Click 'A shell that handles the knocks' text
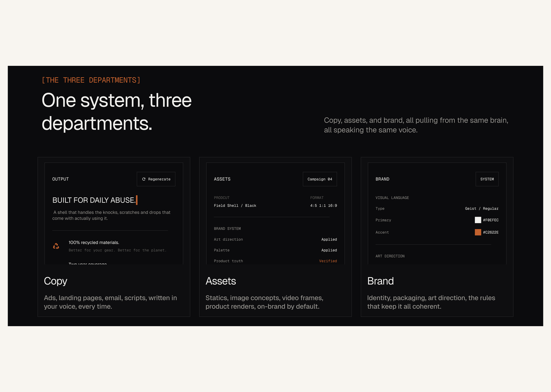 [111, 216]
